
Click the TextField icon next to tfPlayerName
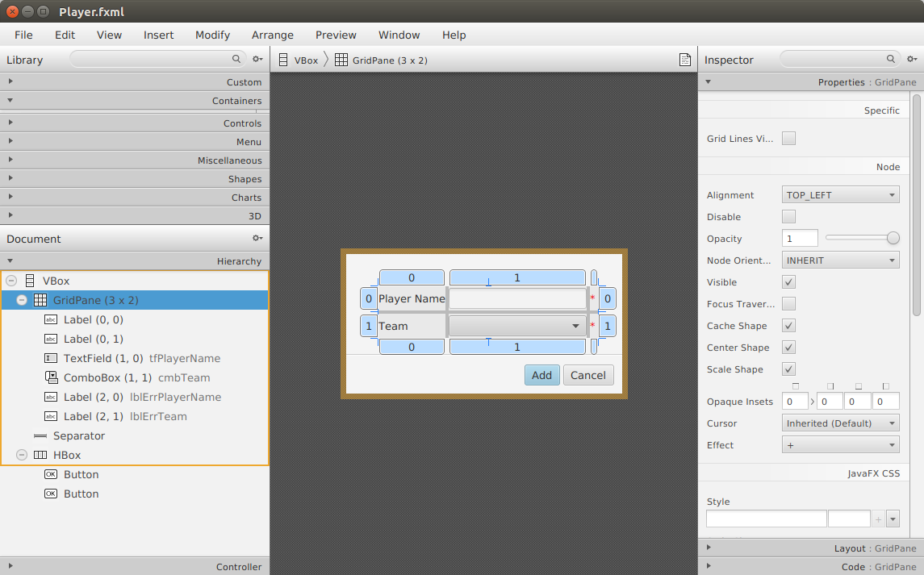[x=50, y=358]
